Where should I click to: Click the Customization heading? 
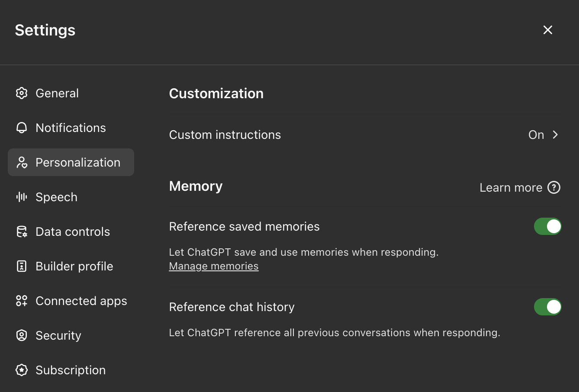click(x=216, y=93)
